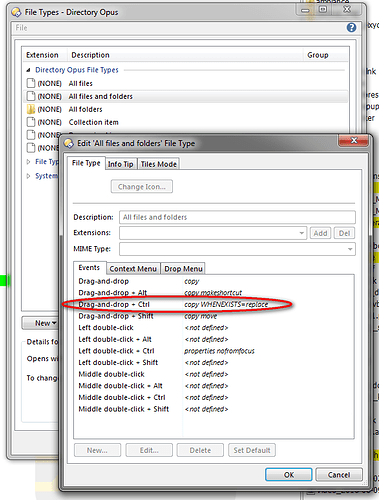Select the All files file icon

(x=31, y=83)
